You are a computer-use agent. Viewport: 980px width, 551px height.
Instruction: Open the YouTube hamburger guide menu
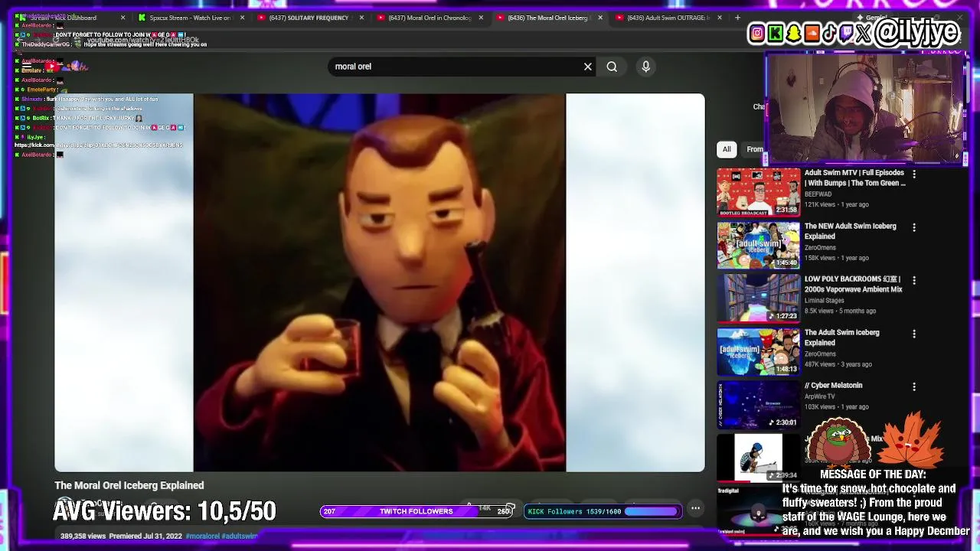point(27,67)
